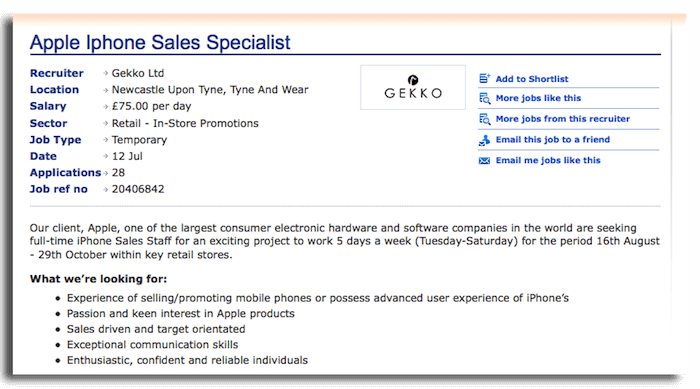
Task: Open More jobs from this recruiter link
Action: coord(562,119)
